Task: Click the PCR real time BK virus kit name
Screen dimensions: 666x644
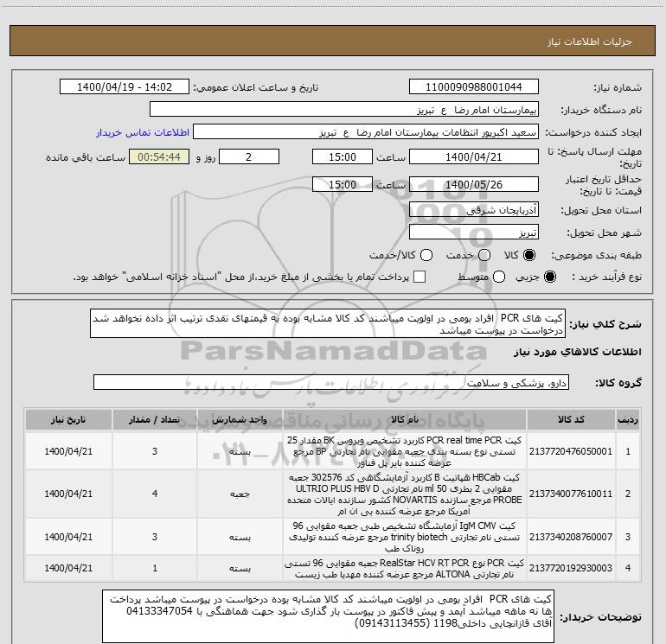Action: click(x=405, y=451)
